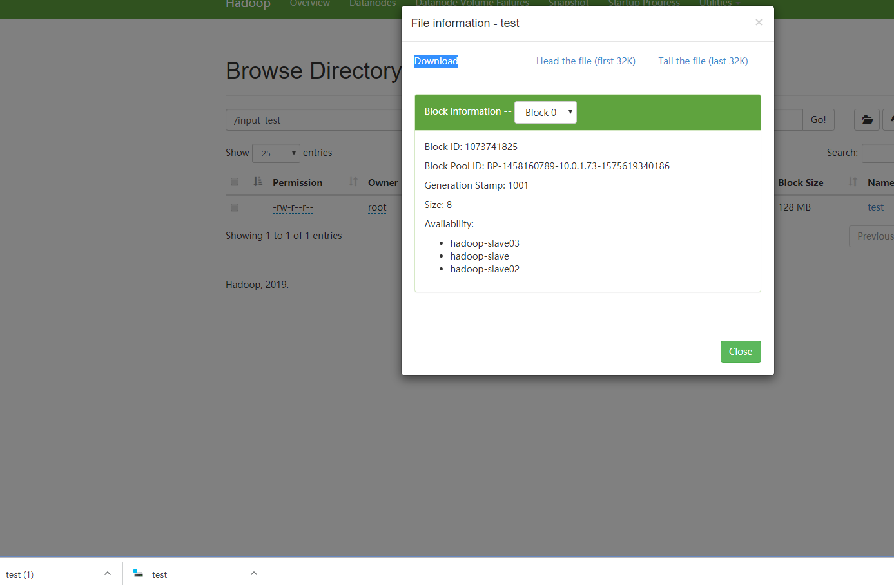Image resolution: width=894 pixels, height=588 pixels.
Task: Open the Download link in the dialog
Action: pyautogui.click(x=436, y=61)
